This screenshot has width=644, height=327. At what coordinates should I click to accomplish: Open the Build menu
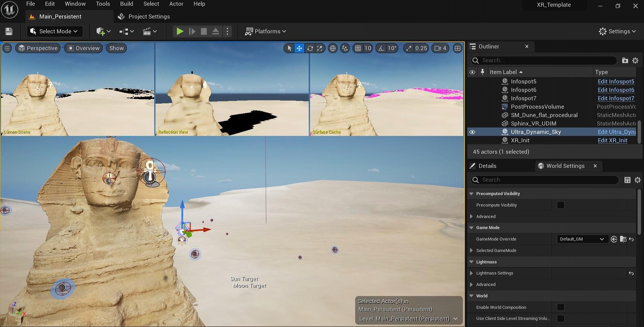tap(126, 4)
